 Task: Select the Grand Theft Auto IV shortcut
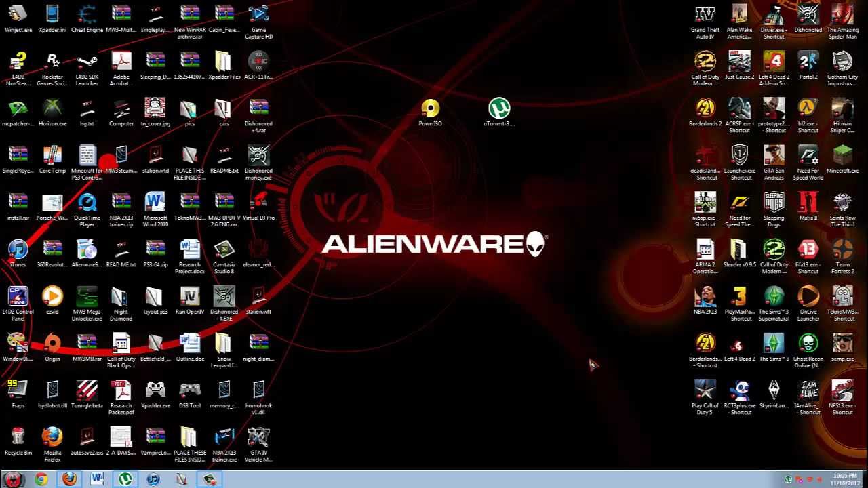pyautogui.click(x=705, y=22)
